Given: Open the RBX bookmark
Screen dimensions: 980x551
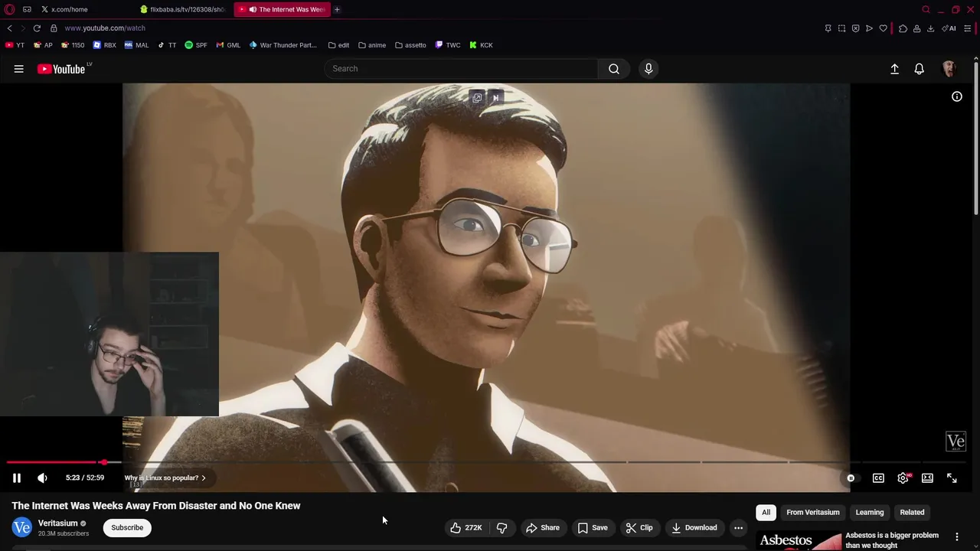Looking at the screenshot, I should tap(105, 45).
